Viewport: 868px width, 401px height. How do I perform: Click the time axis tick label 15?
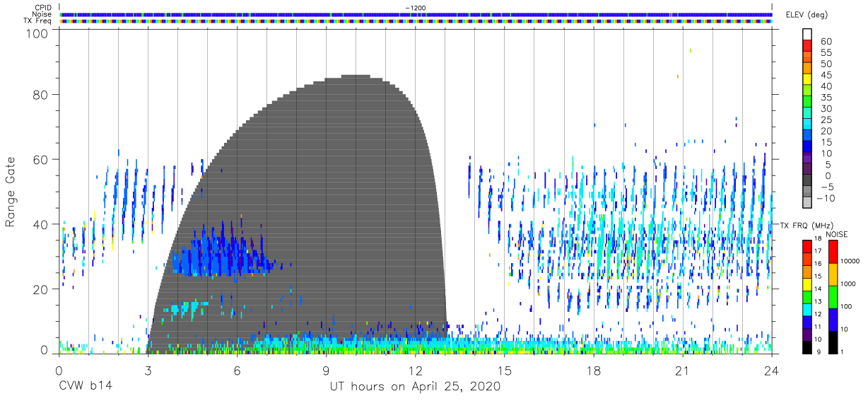[x=505, y=370]
